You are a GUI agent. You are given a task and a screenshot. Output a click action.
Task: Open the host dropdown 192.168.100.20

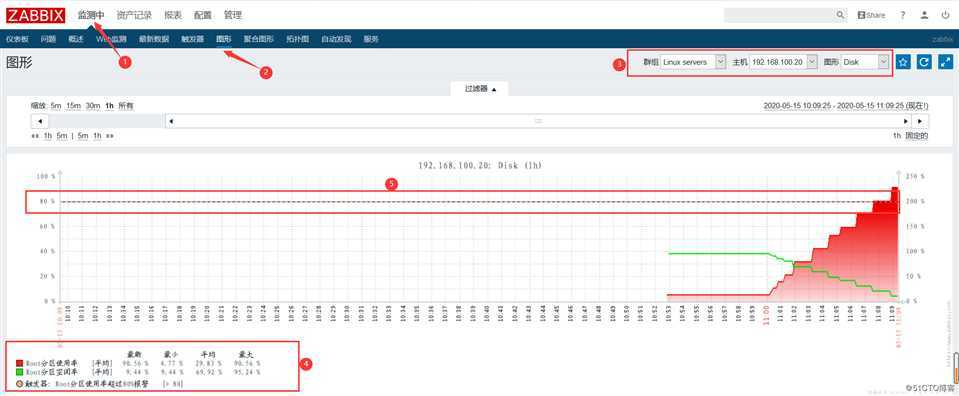[783, 62]
